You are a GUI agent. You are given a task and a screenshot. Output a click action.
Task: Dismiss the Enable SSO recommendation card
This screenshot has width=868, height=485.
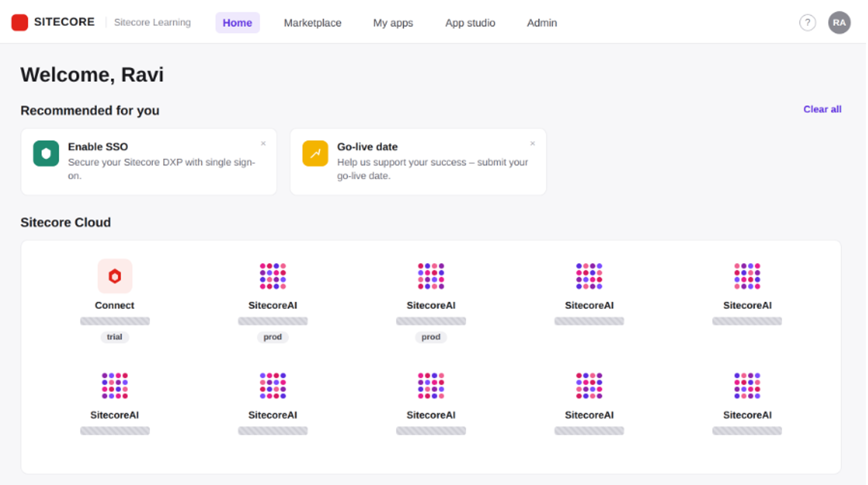pyautogui.click(x=264, y=144)
